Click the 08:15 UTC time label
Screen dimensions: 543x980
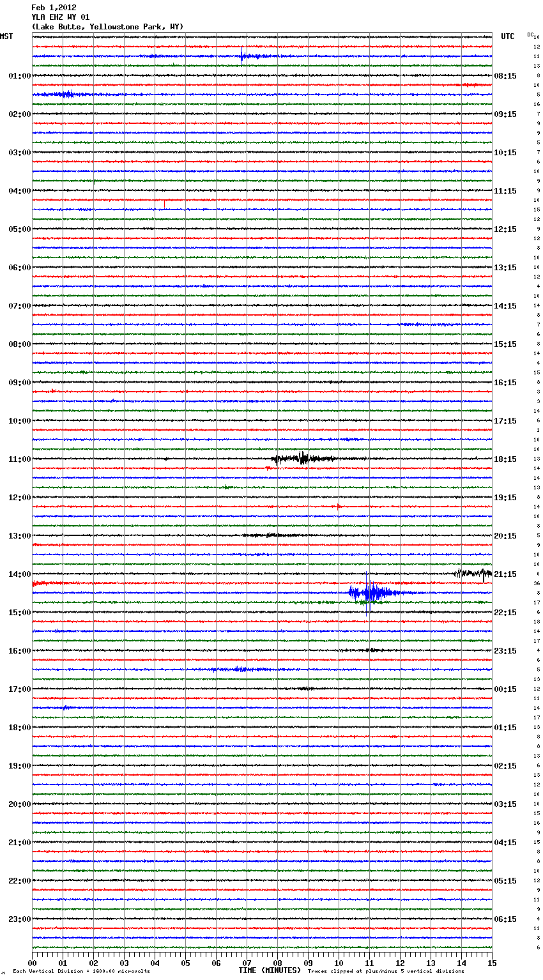(505, 76)
